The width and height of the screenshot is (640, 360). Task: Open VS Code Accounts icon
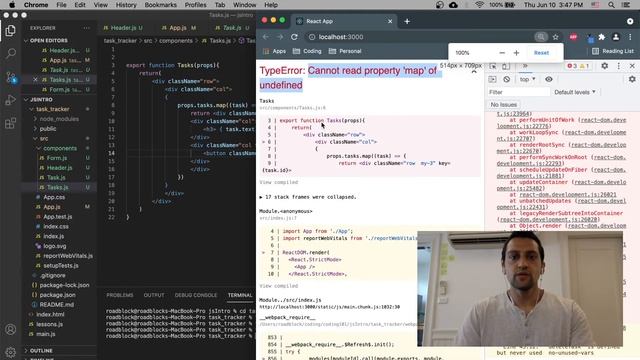click(11, 329)
